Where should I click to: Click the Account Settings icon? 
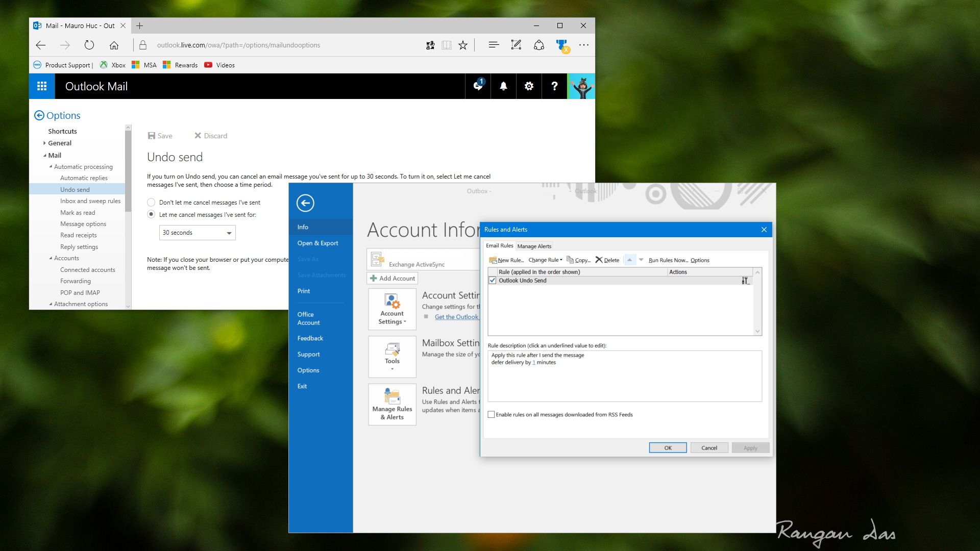coord(390,310)
